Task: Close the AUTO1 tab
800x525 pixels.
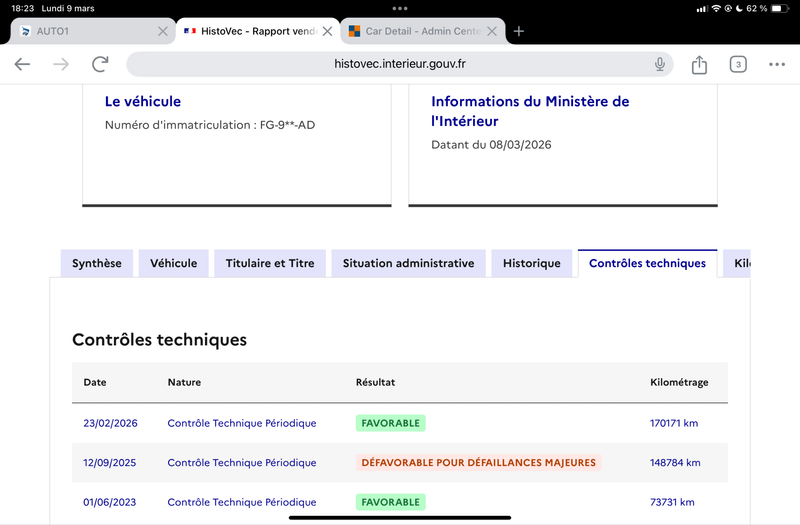Action: click(x=163, y=31)
